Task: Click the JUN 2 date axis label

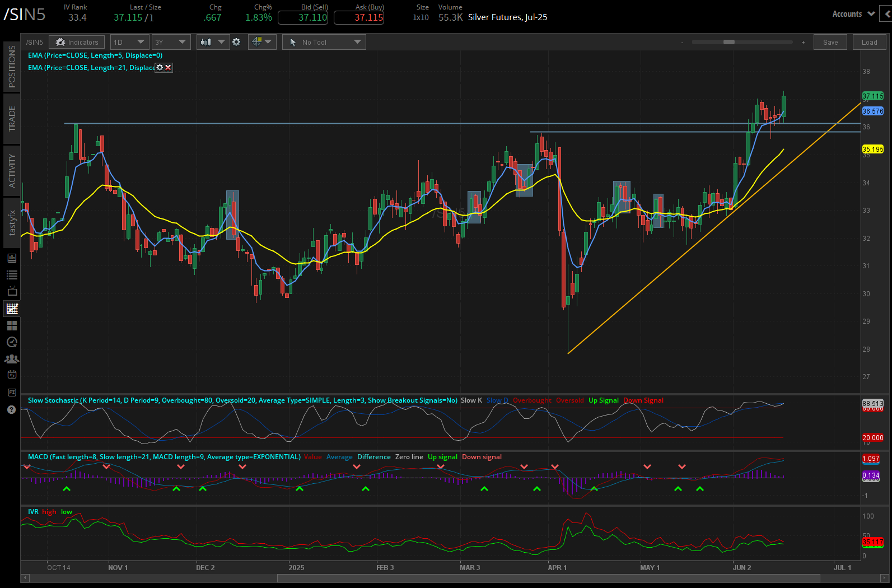Action: pyautogui.click(x=742, y=568)
